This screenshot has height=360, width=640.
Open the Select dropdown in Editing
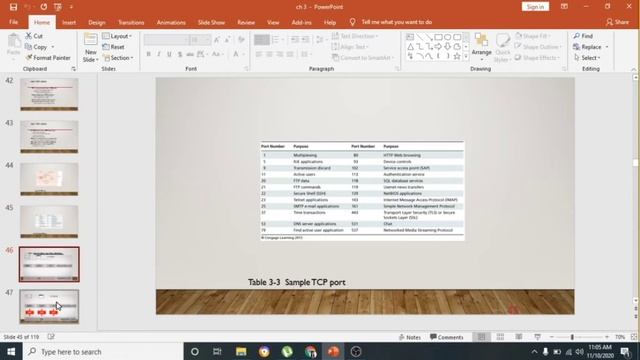587,58
